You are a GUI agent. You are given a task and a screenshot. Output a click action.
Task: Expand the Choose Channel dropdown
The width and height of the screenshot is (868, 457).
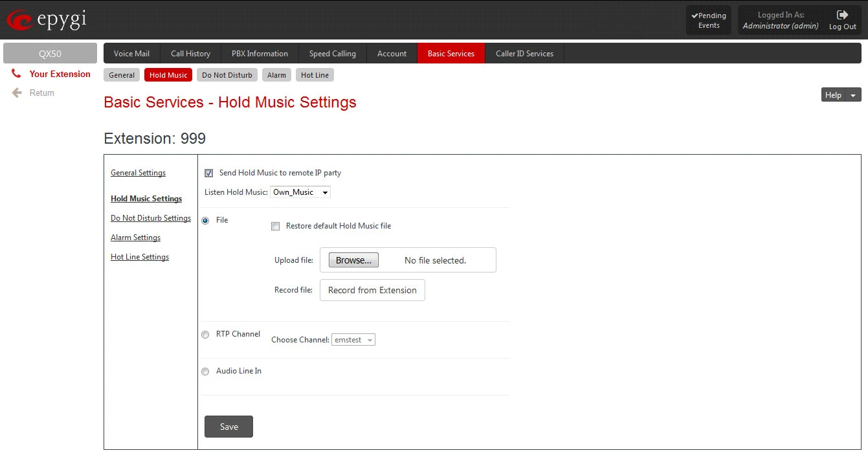[353, 340]
